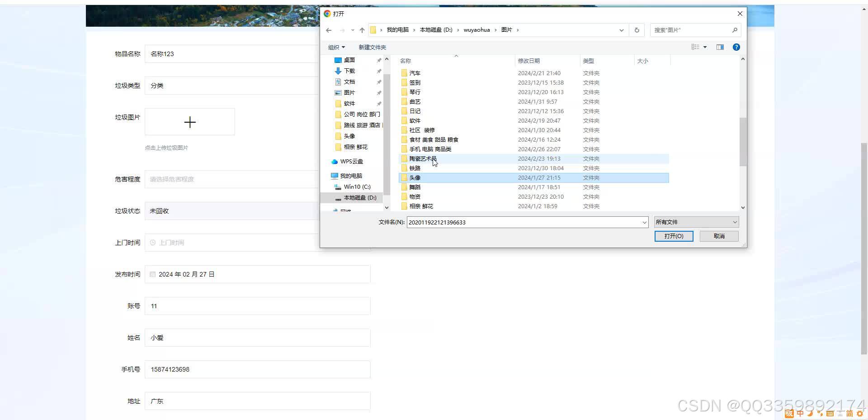Click 本地磁盘 (D:) breadcrumb segment
868x420 pixels.
(436, 30)
